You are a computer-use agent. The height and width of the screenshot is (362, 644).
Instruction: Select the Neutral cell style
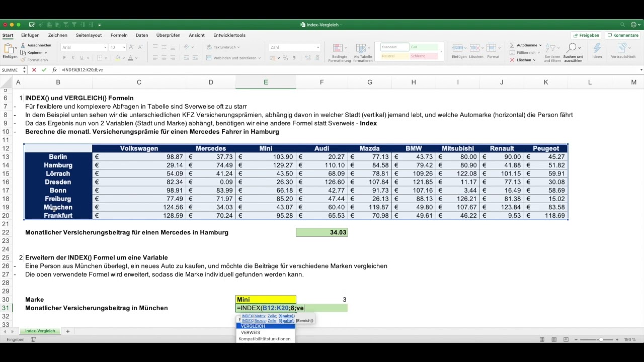click(394, 56)
